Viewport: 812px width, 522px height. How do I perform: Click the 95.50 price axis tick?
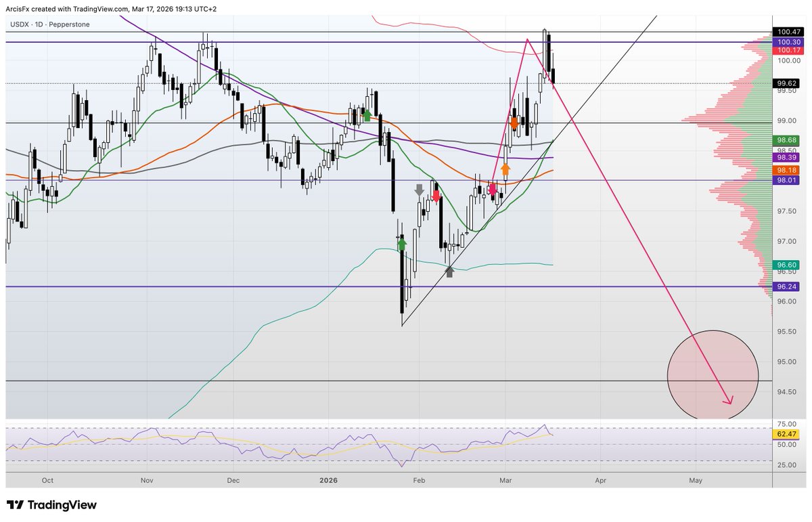tap(786, 332)
